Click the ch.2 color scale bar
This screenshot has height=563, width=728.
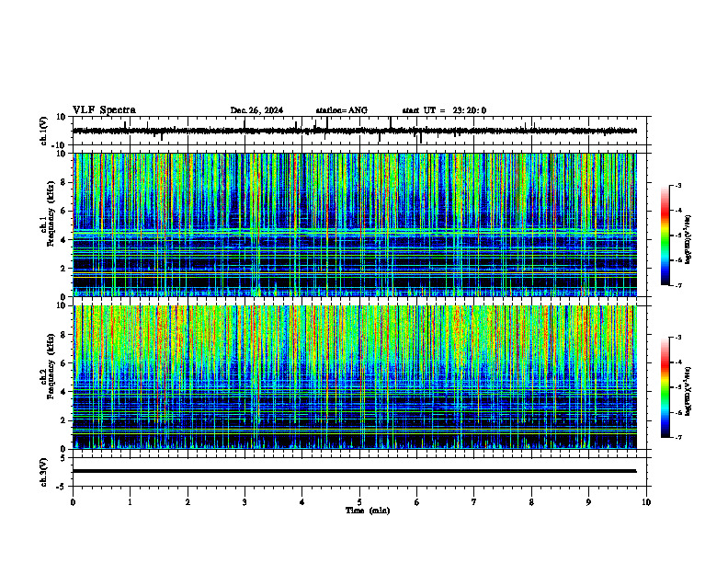tap(665, 387)
